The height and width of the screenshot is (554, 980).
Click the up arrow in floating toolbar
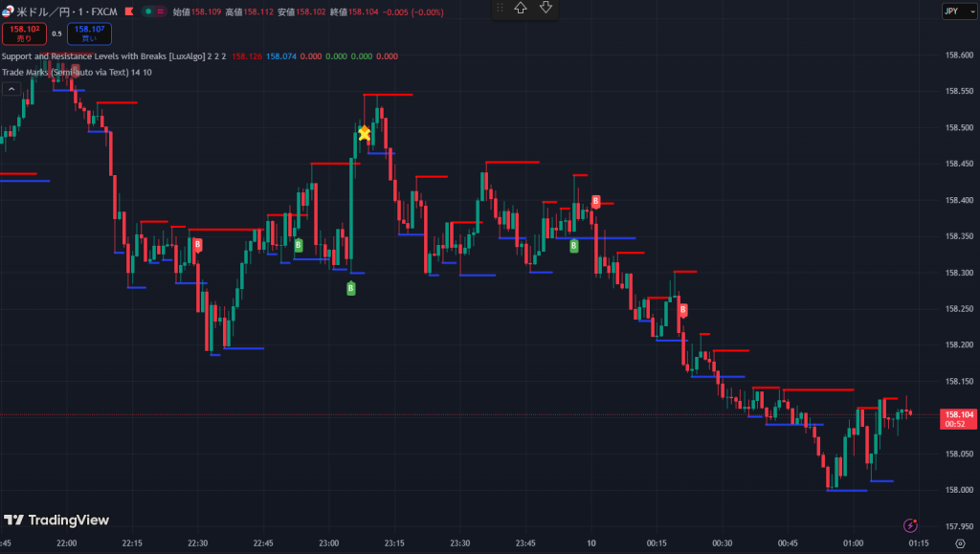pos(521,8)
